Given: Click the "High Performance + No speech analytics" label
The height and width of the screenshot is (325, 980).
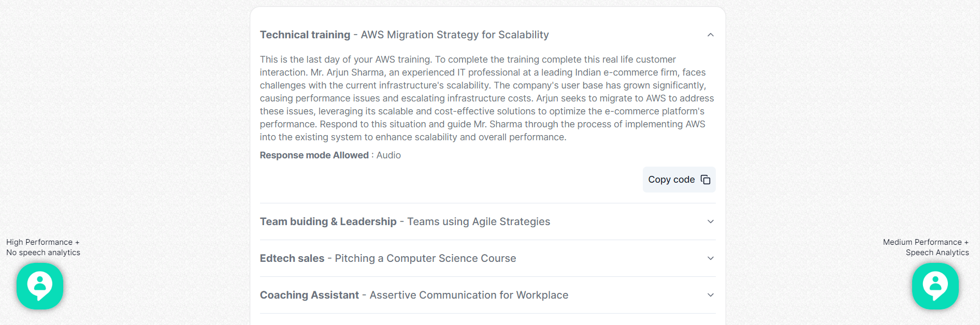Looking at the screenshot, I should pos(43,247).
